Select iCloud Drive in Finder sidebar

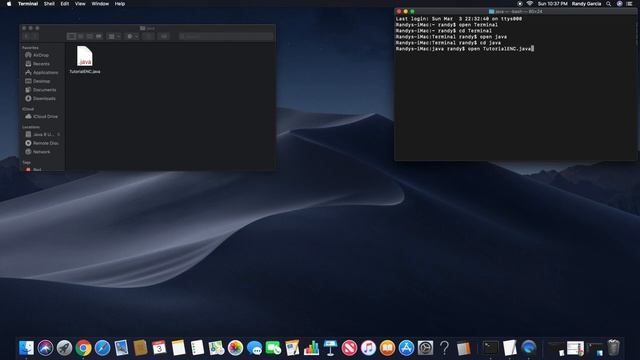pos(45,116)
